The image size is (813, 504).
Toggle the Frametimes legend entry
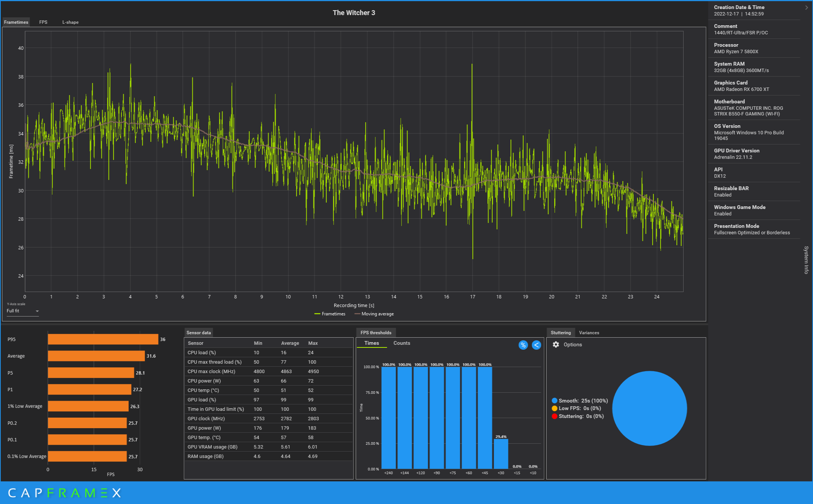(330, 314)
